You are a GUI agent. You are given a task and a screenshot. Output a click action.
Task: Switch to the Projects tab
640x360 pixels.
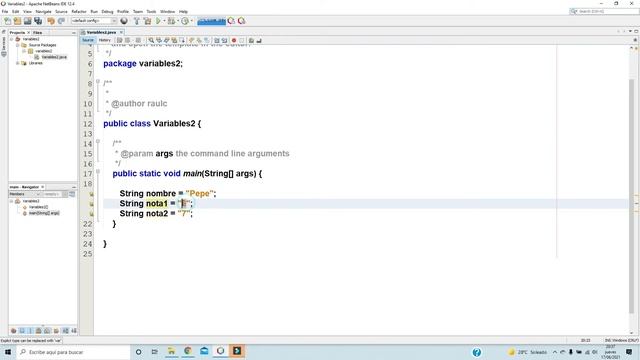tap(17, 32)
